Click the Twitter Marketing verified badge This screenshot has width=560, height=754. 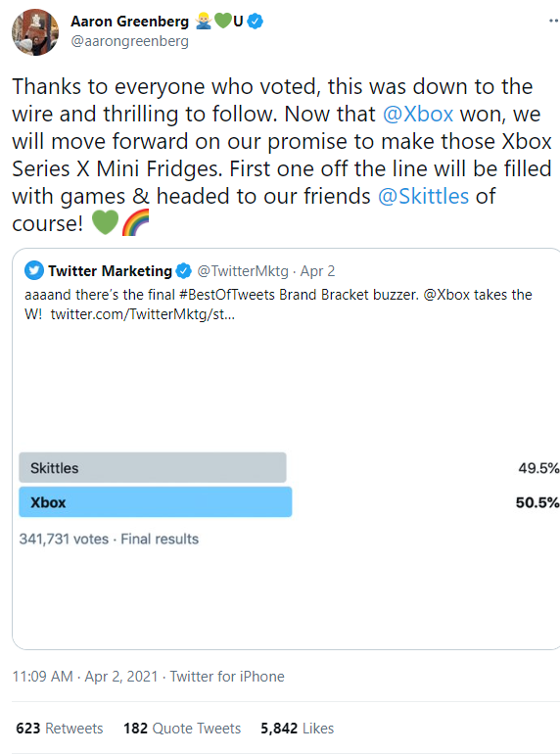[183, 270]
